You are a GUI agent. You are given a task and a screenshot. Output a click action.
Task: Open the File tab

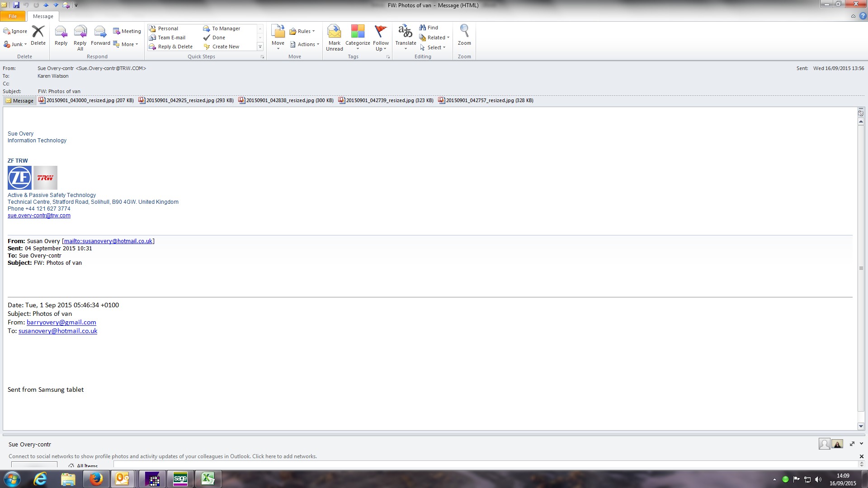(x=13, y=16)
